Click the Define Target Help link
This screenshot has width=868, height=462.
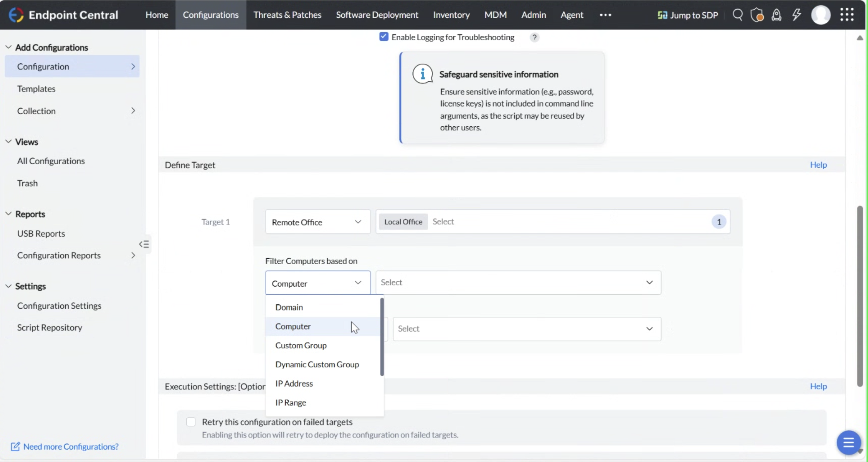pyautogui.click(x=818, y=165)
